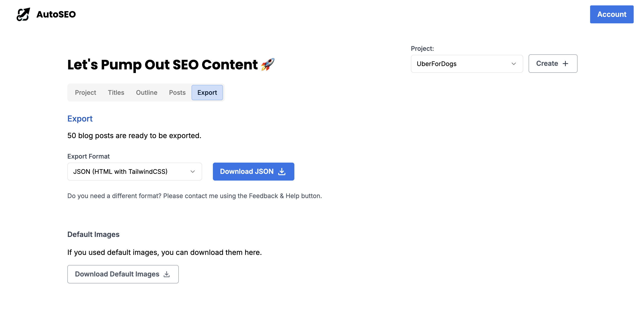The width and height of the screenshot is (644, 327).
Task: Open the UberForDogs project dropdown
Action: [x=467, y=64]
